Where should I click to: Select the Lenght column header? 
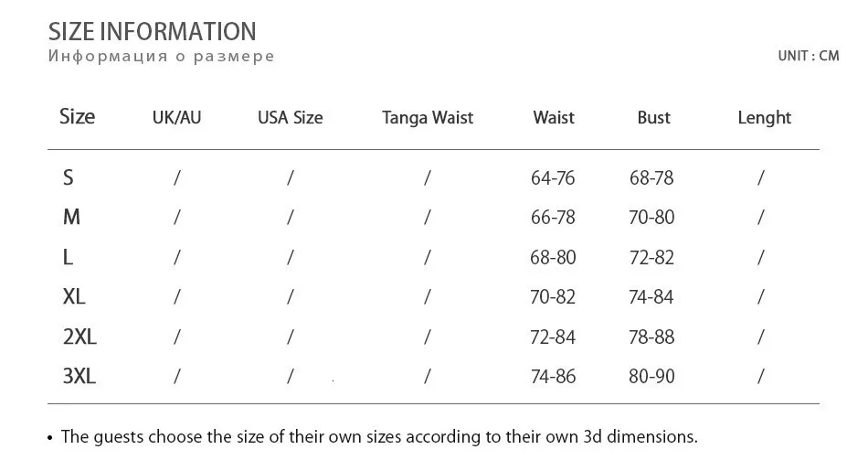(x=765, y=118)
